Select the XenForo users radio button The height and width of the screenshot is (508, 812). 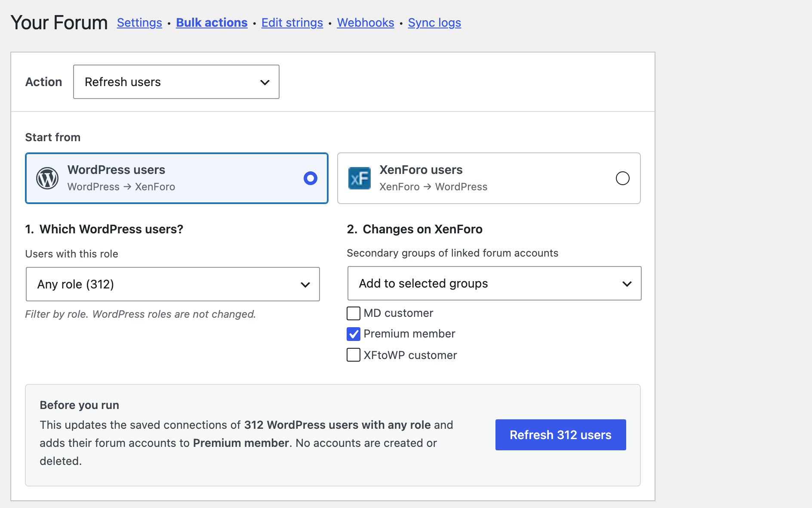[x=622, y=178]
